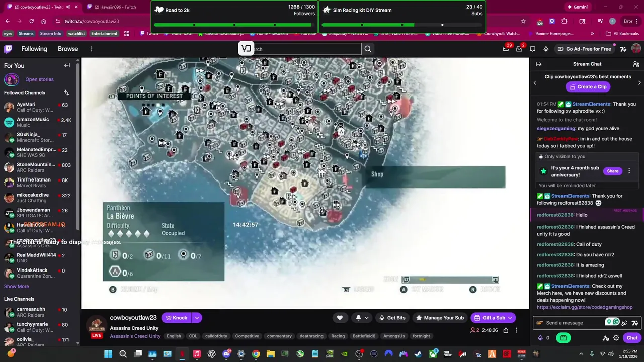Click the Twitch search magnifier button

point(368,49)
